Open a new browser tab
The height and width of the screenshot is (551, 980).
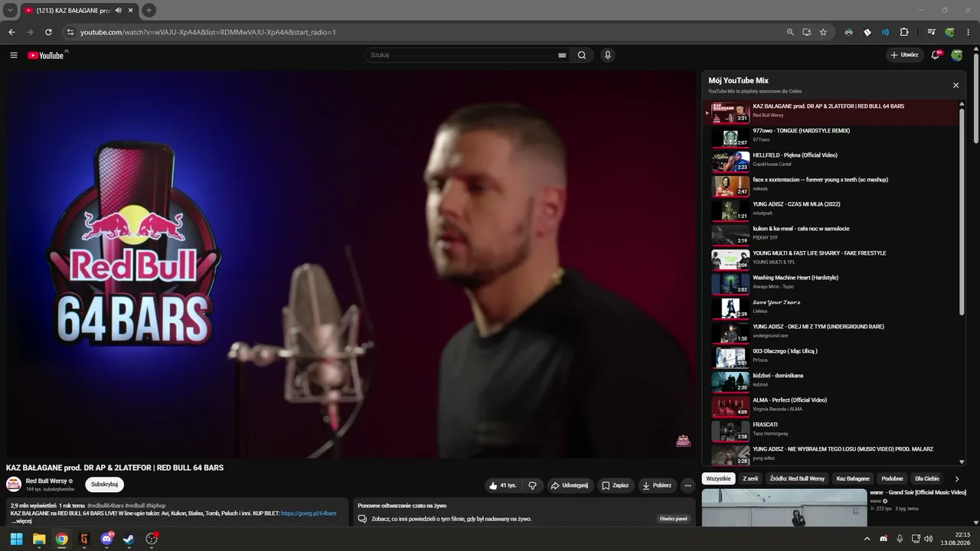149,10
